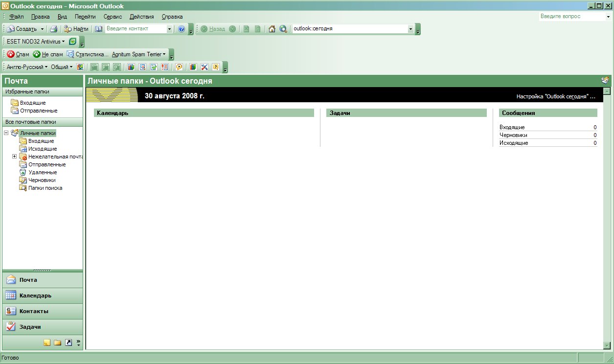Open the Вид menu
The width and height of the screenshot is (614, 364).
click(62, 17)
